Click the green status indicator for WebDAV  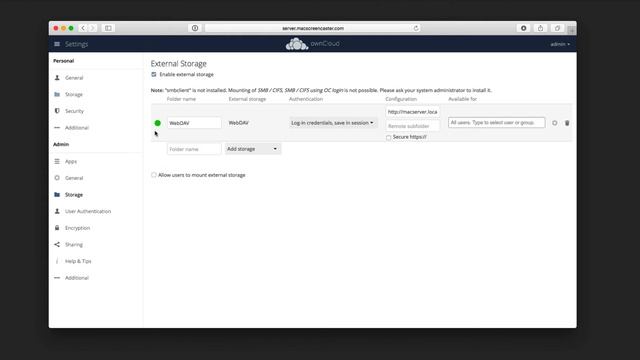pyautogui.click(x=158, y=123)
